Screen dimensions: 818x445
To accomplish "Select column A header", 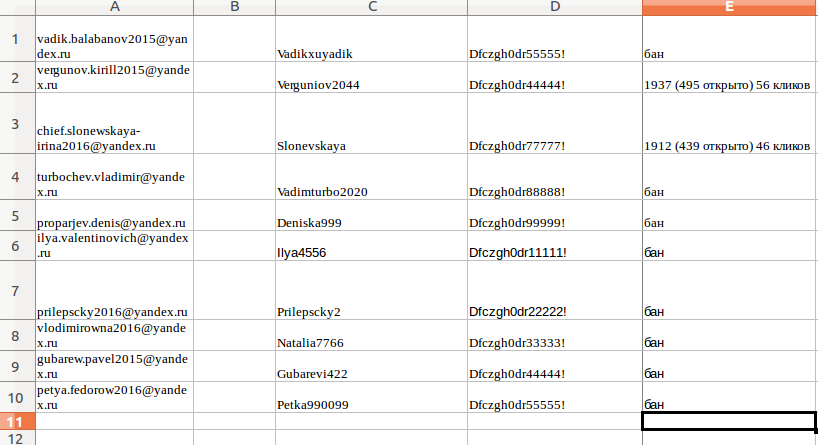I will tap(114, 7).
